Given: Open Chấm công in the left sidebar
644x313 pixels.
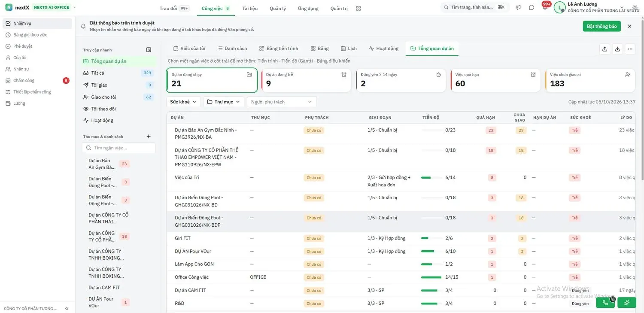Looking at the screenshot, I should (37, 81).
